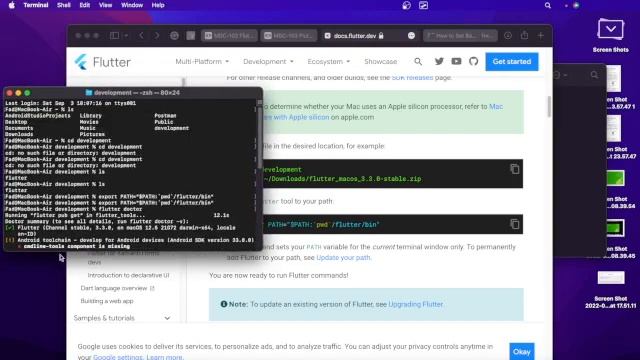Switch to 'How to Set Ba...' tab
Screen dimensions: 640x360
coord(460,36)
